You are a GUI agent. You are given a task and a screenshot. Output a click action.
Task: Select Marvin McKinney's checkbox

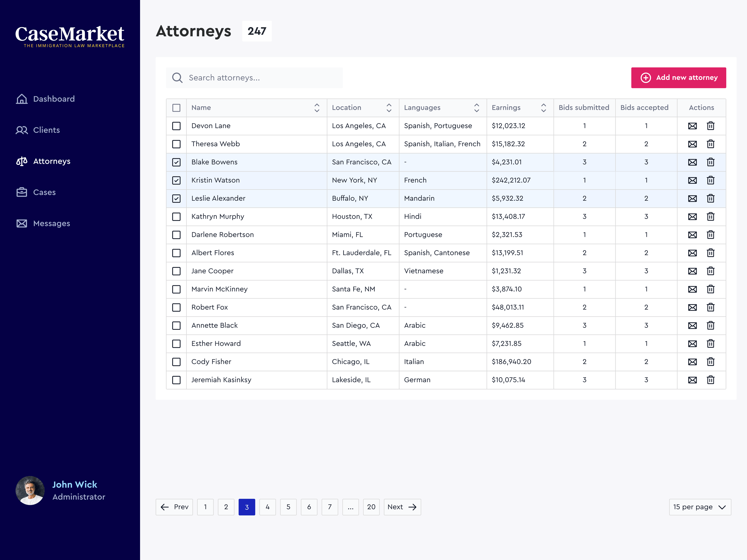coord(176,289)
